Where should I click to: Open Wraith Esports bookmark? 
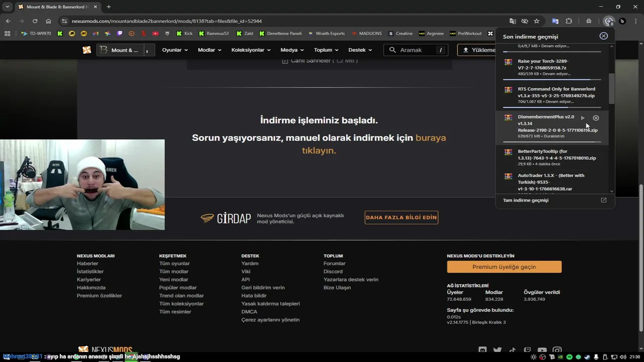[326, 34]
